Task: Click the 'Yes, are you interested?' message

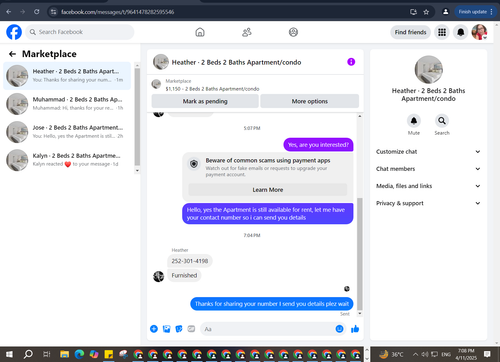Action: point(318,145)
